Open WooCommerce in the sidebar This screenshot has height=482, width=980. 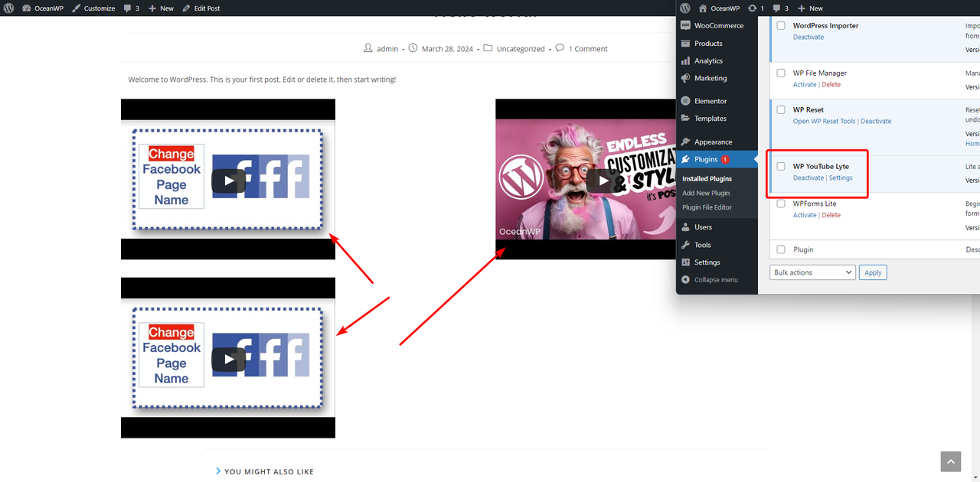click(x=717, y=25)
